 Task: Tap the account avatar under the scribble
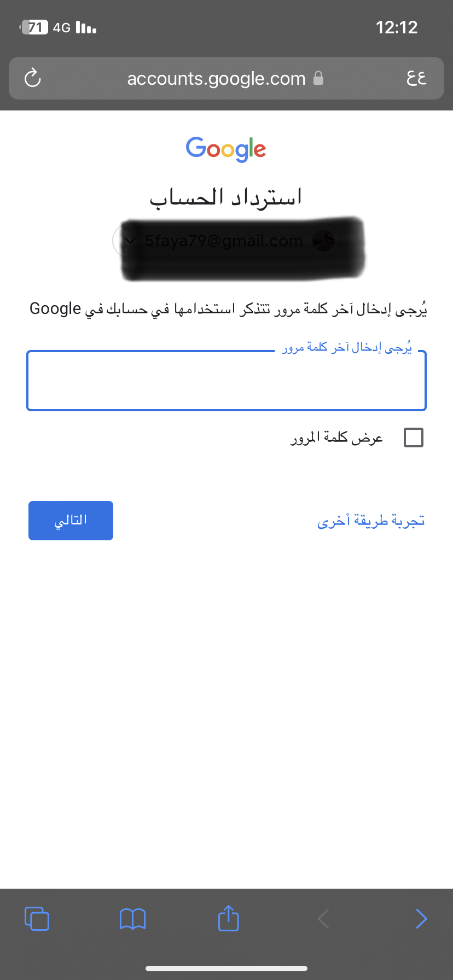(323, 240)
